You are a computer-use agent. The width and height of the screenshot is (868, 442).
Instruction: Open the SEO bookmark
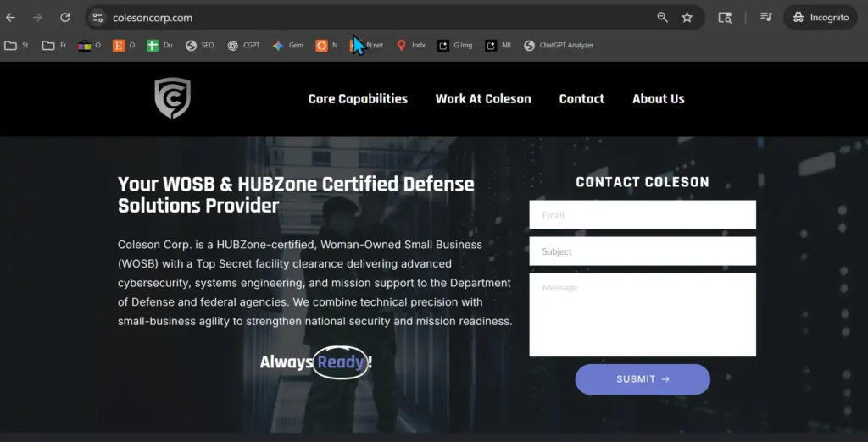pos(200,46)
